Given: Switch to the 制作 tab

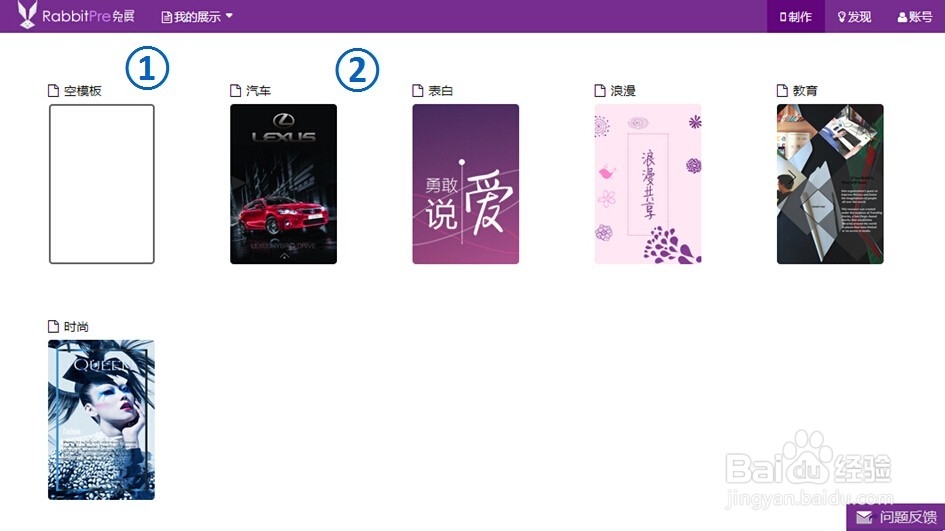Looking at the screenshot, I should (796, 16).
